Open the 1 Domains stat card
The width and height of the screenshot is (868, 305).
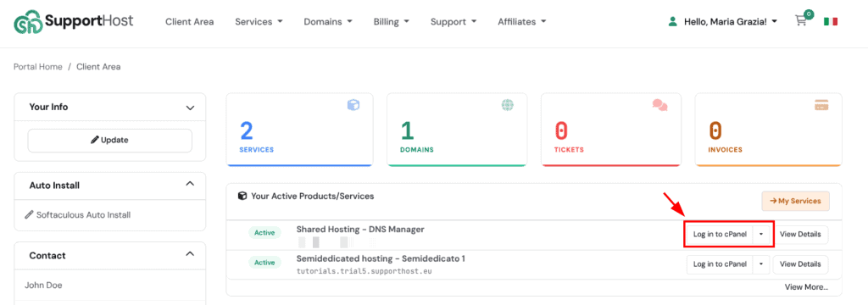(x=457, y=130)
